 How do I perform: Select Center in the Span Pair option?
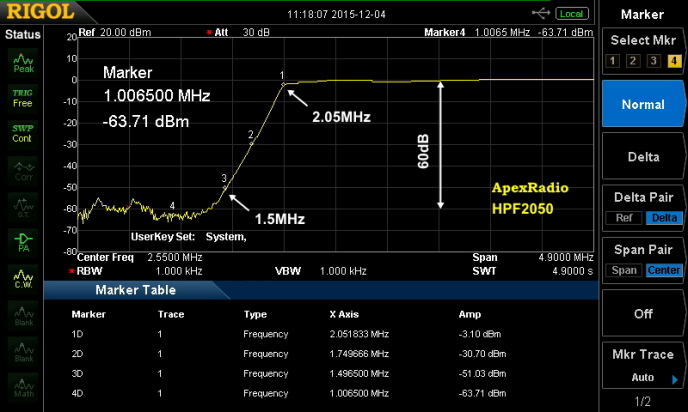point(663,270)
